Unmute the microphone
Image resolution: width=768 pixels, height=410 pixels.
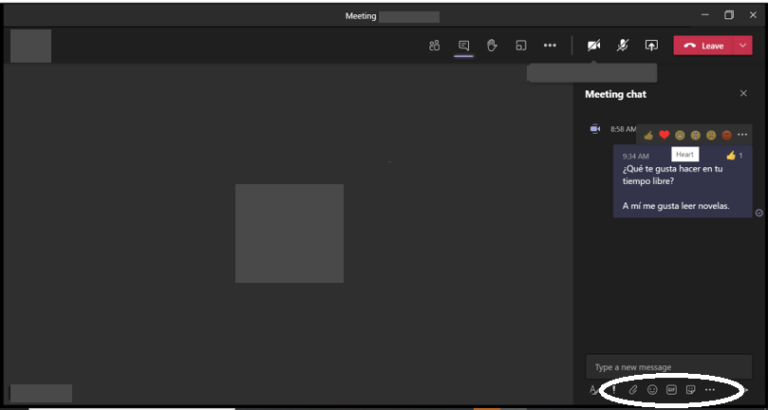622,45
